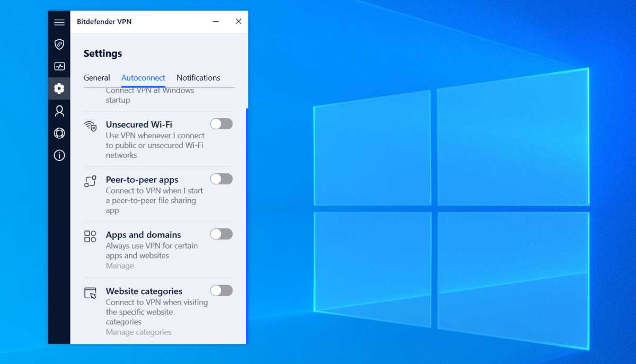Viewport: 636px width, 364px height.
Task: Click the Apps and domains heading
Action: [143, 235]
